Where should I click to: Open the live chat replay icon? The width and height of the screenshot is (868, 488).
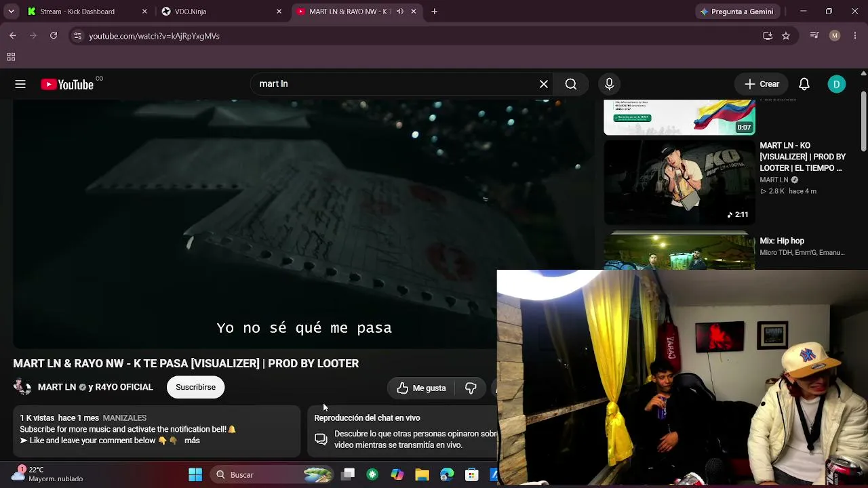pos(321,439)
